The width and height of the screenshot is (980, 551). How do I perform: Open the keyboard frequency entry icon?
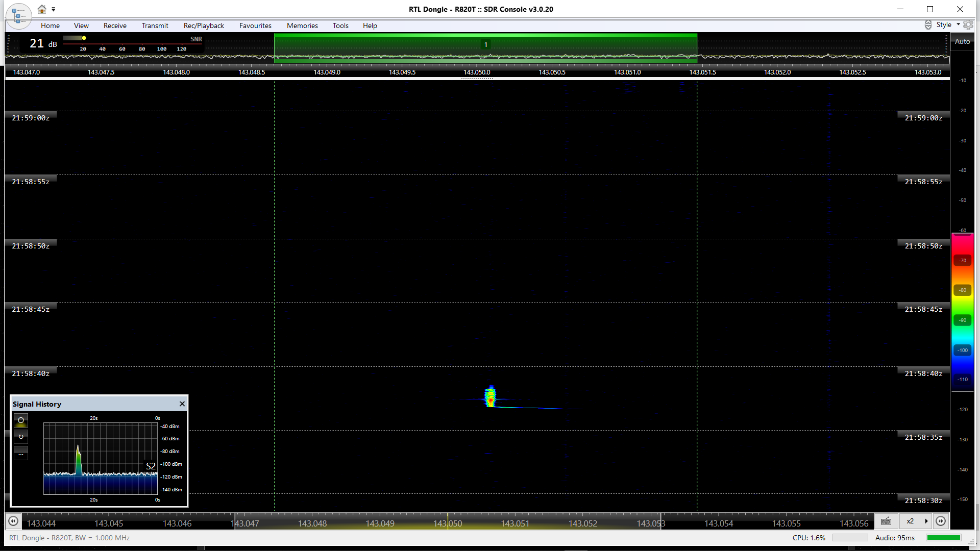coord(886,521)
